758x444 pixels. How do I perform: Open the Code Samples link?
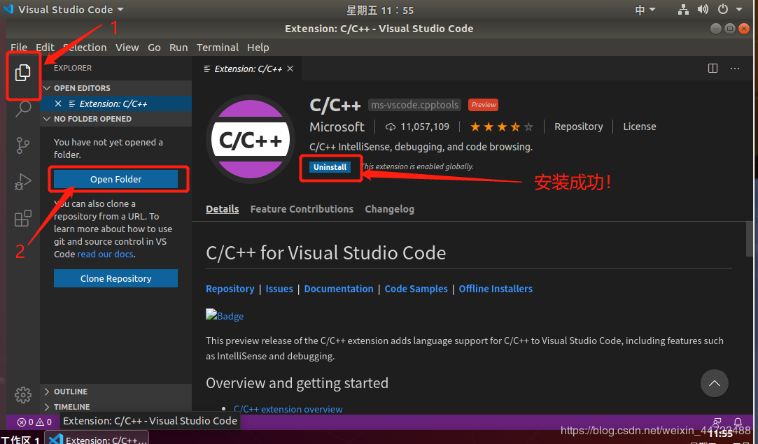point(416,289)
